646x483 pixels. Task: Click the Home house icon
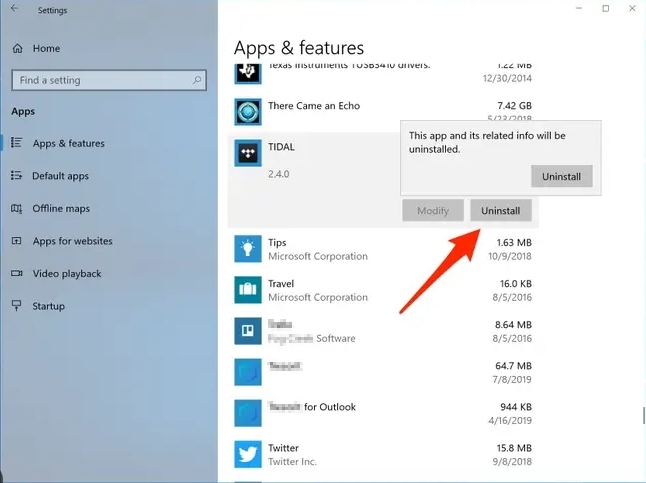[17, 48]
